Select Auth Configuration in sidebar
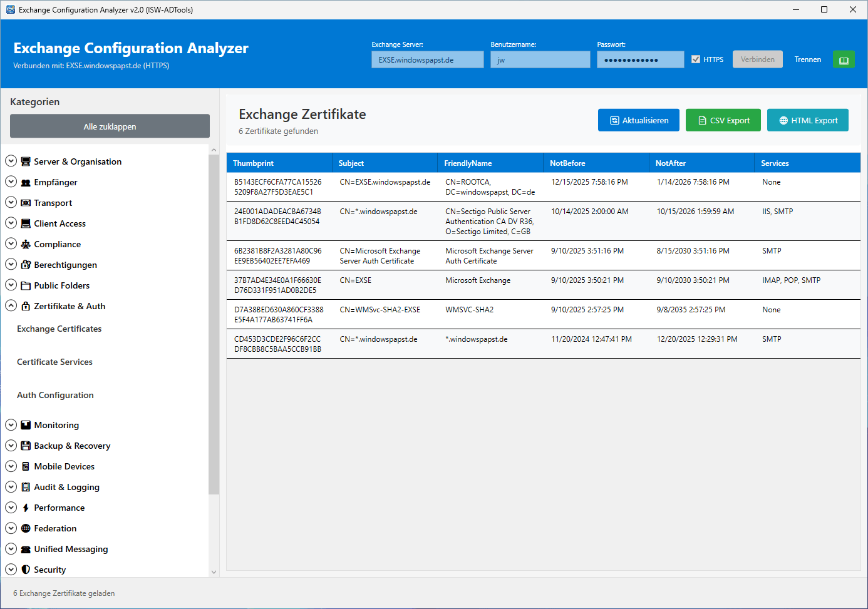The image size is (868, 609). point(55,395)
